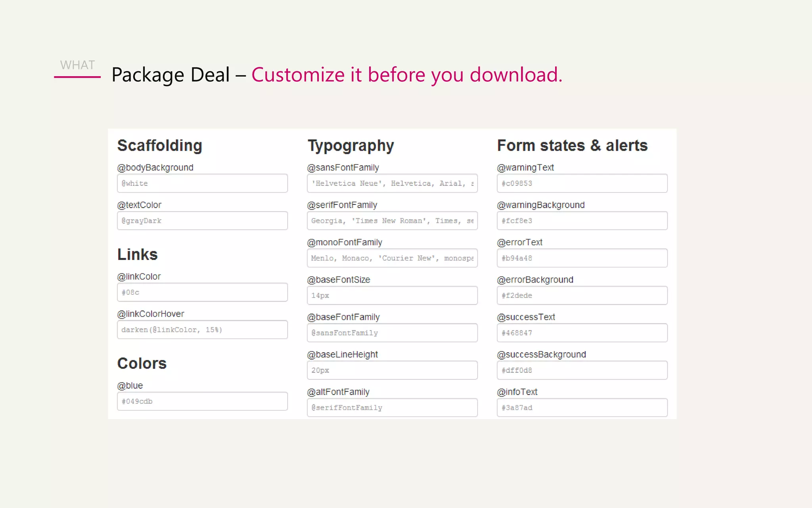Click the @errorText label text

tap(520, 242)
